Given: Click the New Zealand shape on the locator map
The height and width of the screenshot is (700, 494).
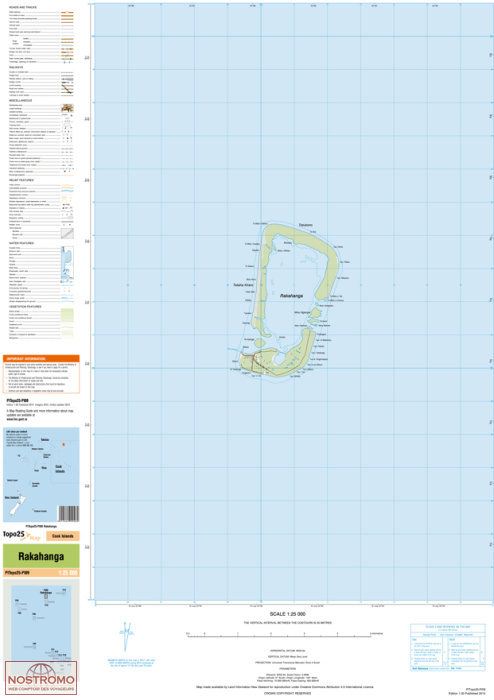Looking at the screenshot, I should click(17, 504).
